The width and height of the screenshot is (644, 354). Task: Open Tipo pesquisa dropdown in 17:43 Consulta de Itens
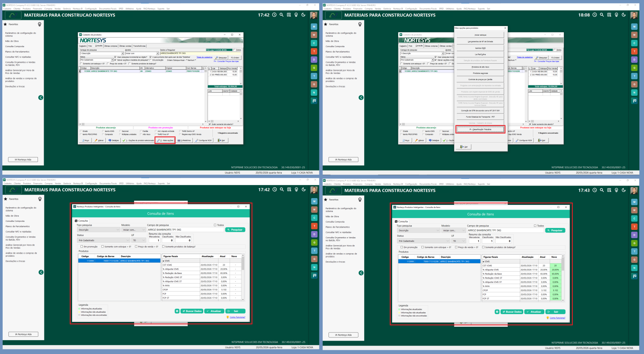418,230
